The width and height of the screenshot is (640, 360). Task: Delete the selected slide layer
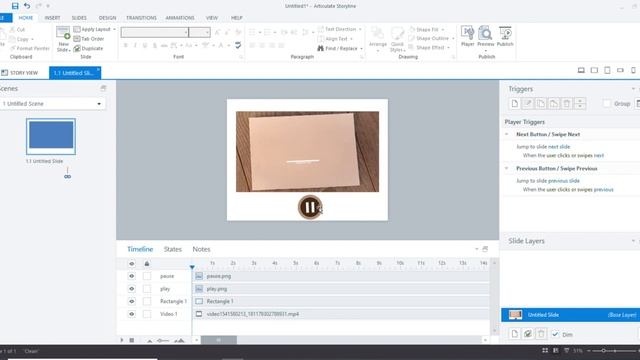(x=541, y=334)
